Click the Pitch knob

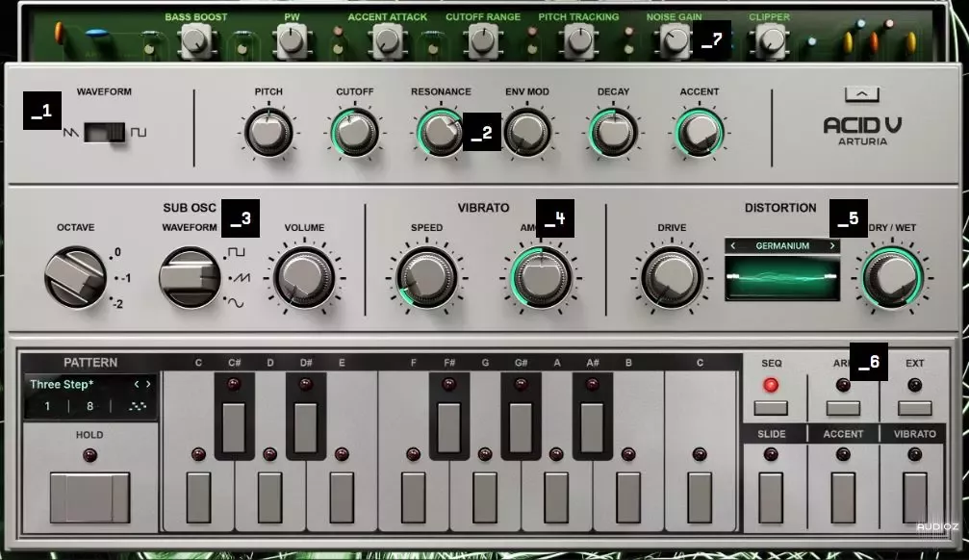coord(268,132)
